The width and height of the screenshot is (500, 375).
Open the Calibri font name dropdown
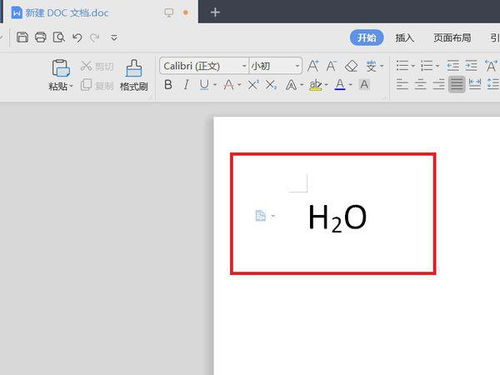[x=204, y=66]
